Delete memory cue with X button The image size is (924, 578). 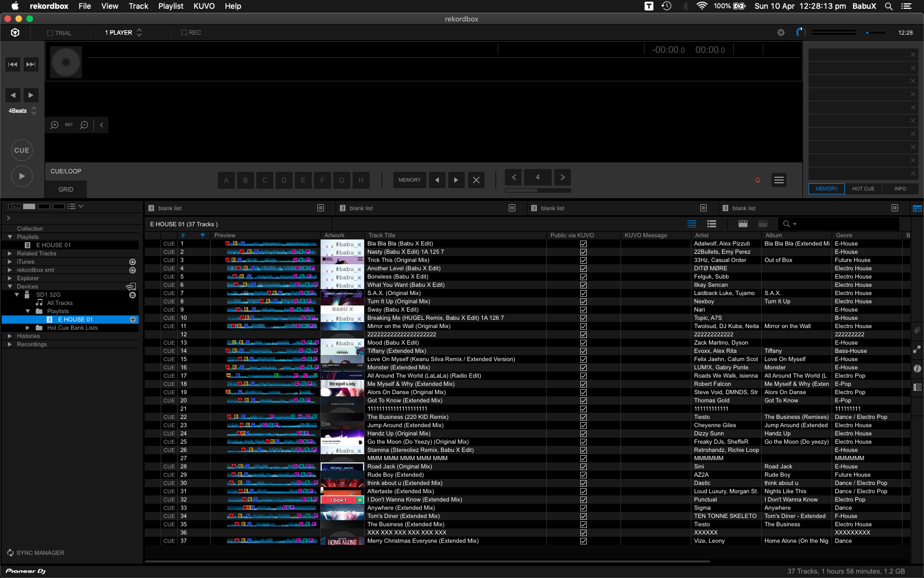[x=476, y=180]
